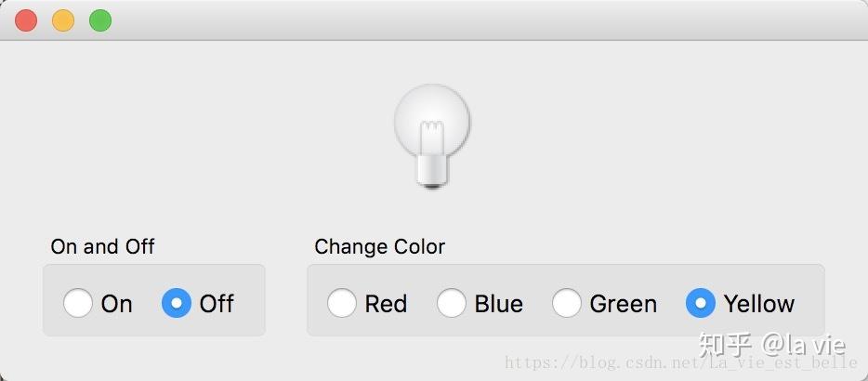Close the window with the red button
Viewport: 868px width, 381px height.
[x=26, y=20]
